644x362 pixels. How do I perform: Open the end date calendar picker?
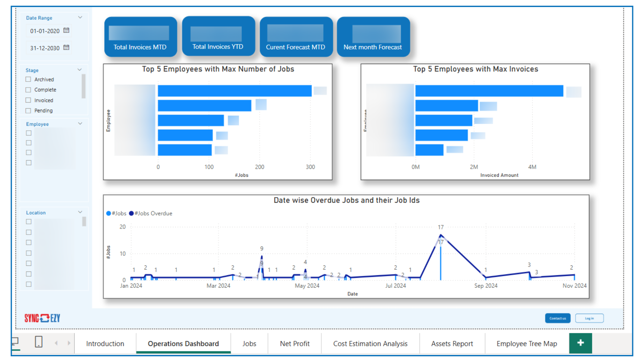coord(66,48)
